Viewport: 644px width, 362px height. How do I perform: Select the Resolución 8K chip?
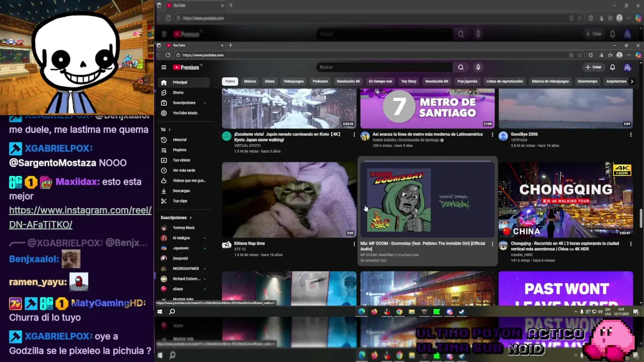pos(437,81)
